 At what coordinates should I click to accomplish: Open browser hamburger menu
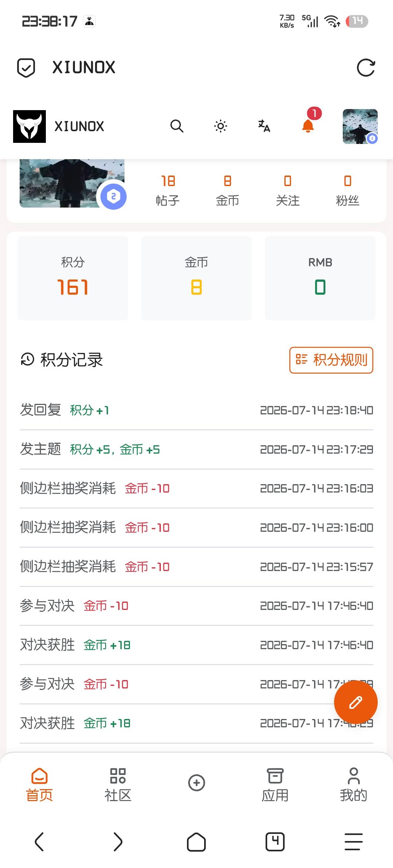(354, 842)
